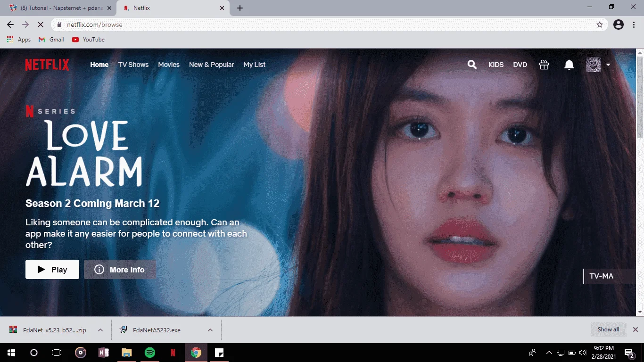Go forward in browser history
The image size is (644, 362).
(25, 25)
